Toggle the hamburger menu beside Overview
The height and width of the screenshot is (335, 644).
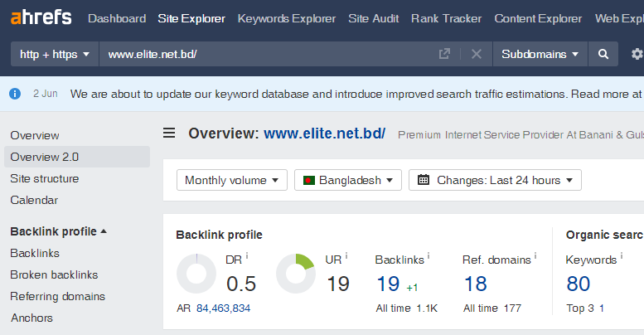pyautogui.click(x=169, y=133)
